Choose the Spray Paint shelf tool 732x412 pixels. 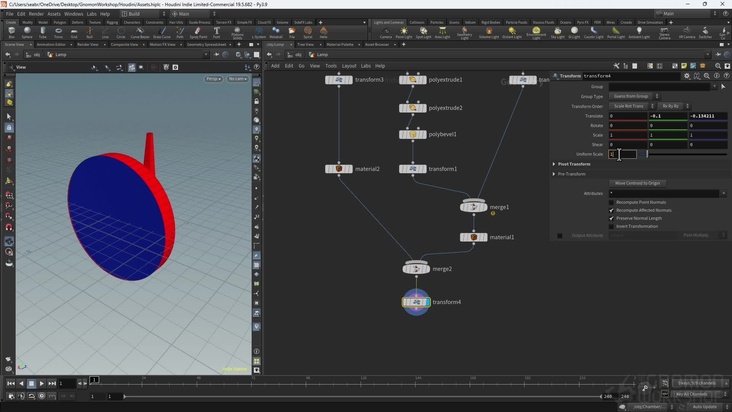198,32
